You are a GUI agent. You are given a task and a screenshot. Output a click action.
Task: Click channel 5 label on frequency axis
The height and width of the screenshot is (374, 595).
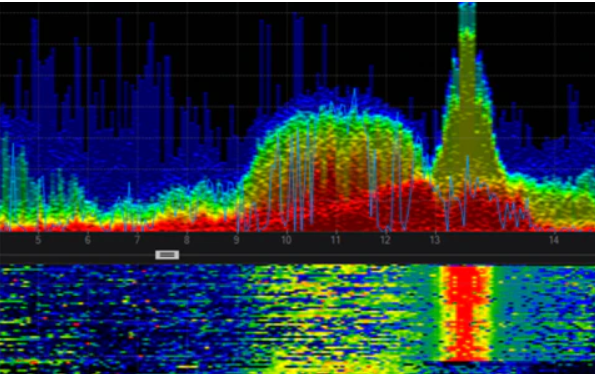pos(38,240)
